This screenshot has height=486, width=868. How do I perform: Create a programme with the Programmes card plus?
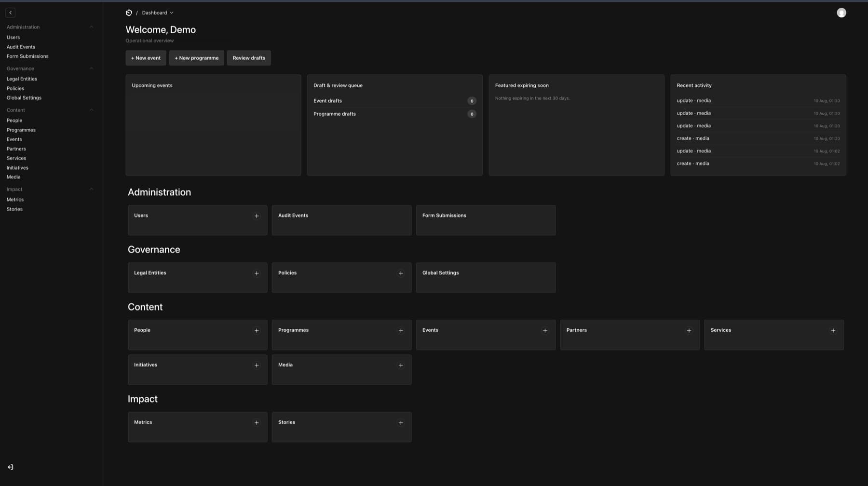[x=401, y=331]
